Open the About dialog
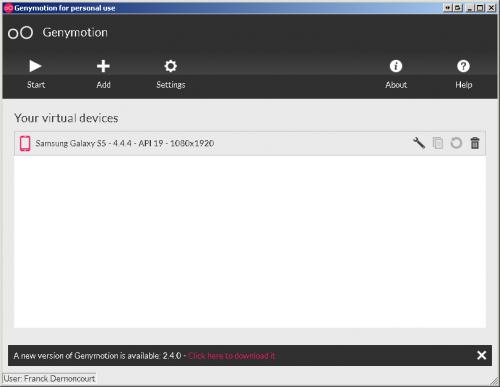The width and height of the screenshot is (500, 387). [396, 74]
